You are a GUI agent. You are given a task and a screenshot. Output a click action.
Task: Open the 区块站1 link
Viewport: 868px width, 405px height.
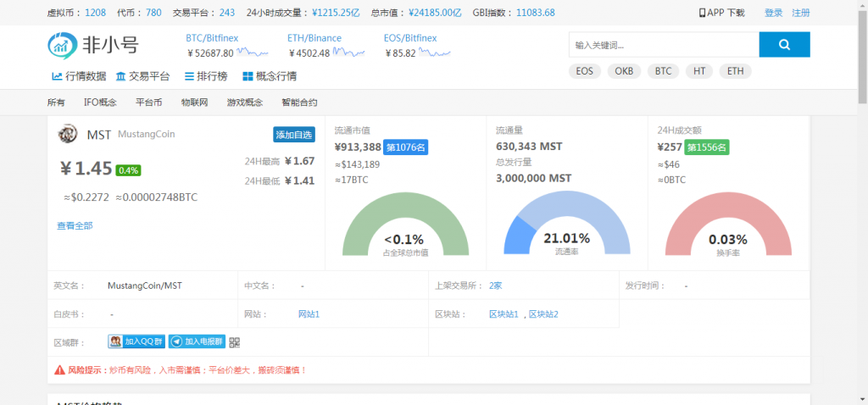point(504,314)
